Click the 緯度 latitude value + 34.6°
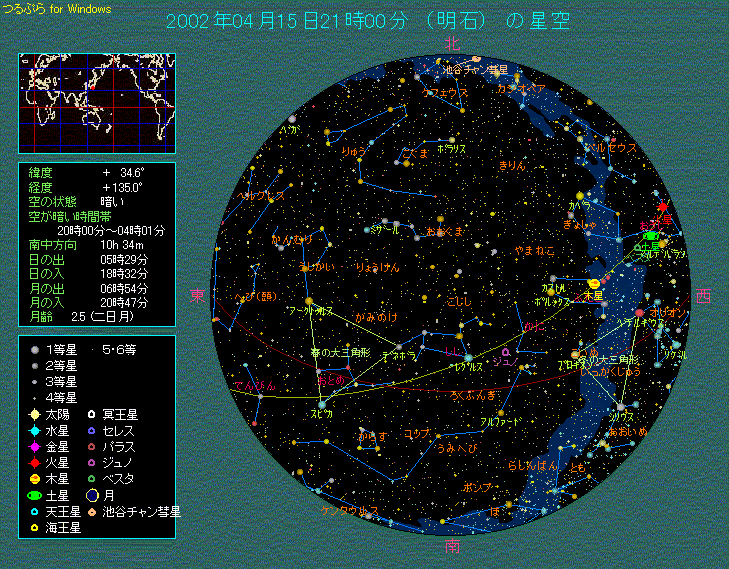This screenshot has height=569, width=729. 123,173
